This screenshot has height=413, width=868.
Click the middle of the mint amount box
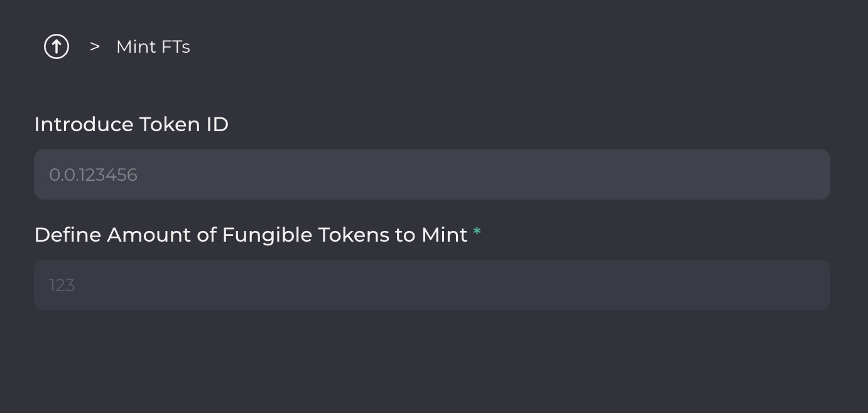[x=431, y=285]
